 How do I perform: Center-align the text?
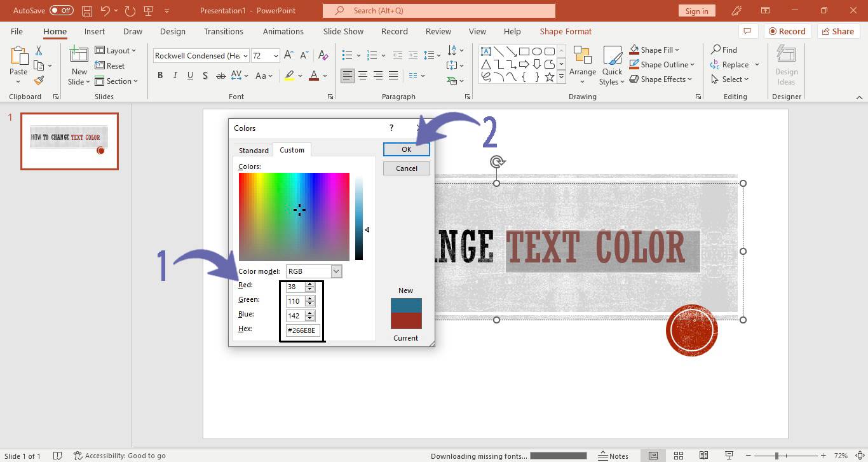pyautogui.click(x=363, y=76)
